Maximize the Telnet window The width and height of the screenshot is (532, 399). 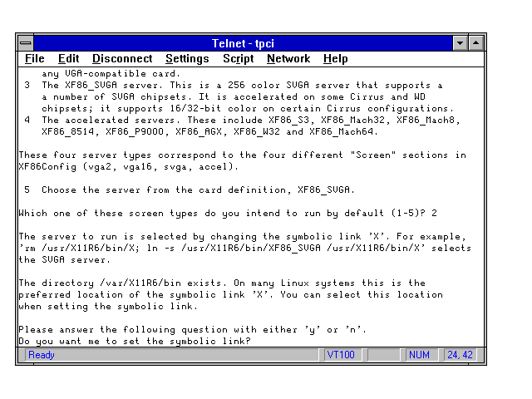(x=475, y=42)
